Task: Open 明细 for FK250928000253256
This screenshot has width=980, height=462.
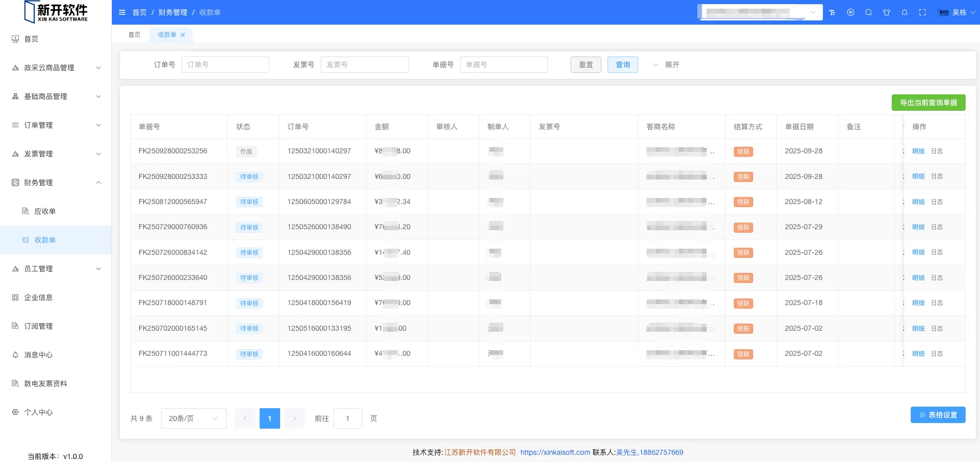Action: coord(918,151)
